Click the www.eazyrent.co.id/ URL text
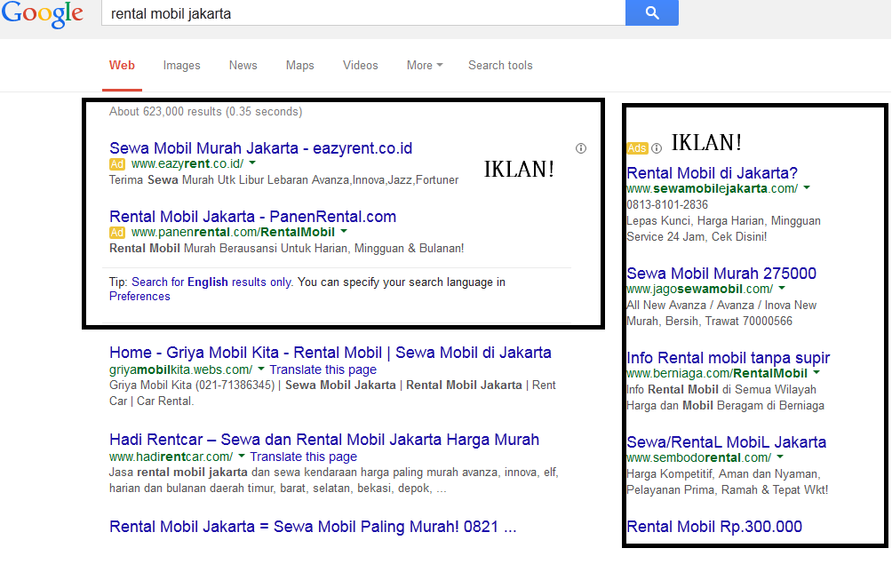 [187, 163]
